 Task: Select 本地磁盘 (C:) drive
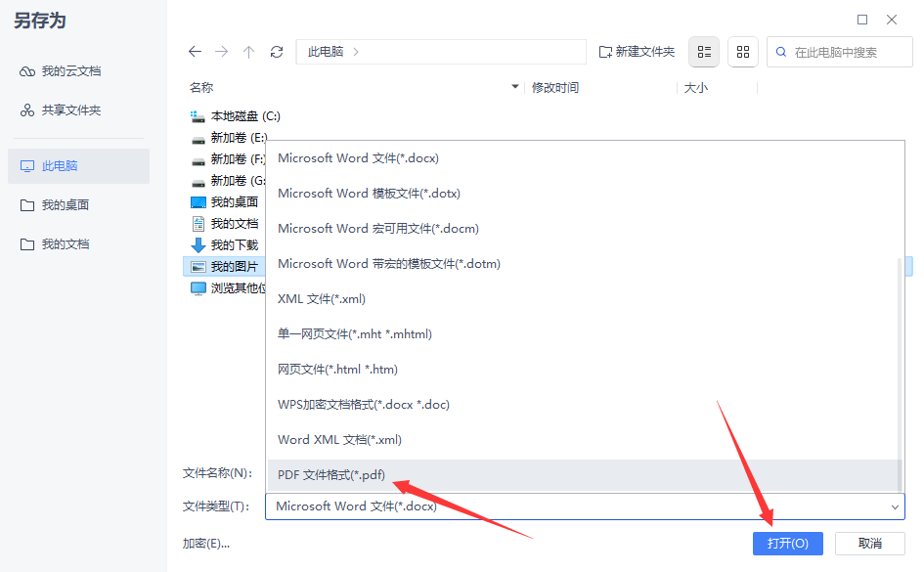(x=245, y=116)
